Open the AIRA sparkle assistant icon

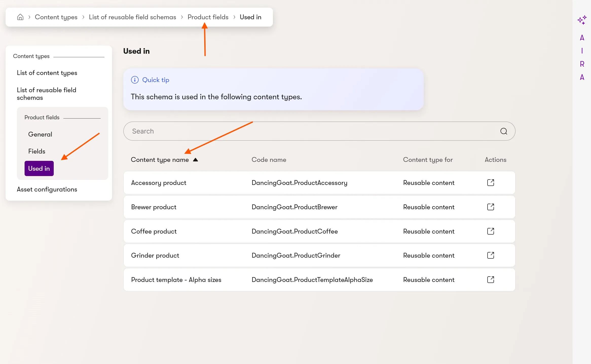click(x=582, y=20)
